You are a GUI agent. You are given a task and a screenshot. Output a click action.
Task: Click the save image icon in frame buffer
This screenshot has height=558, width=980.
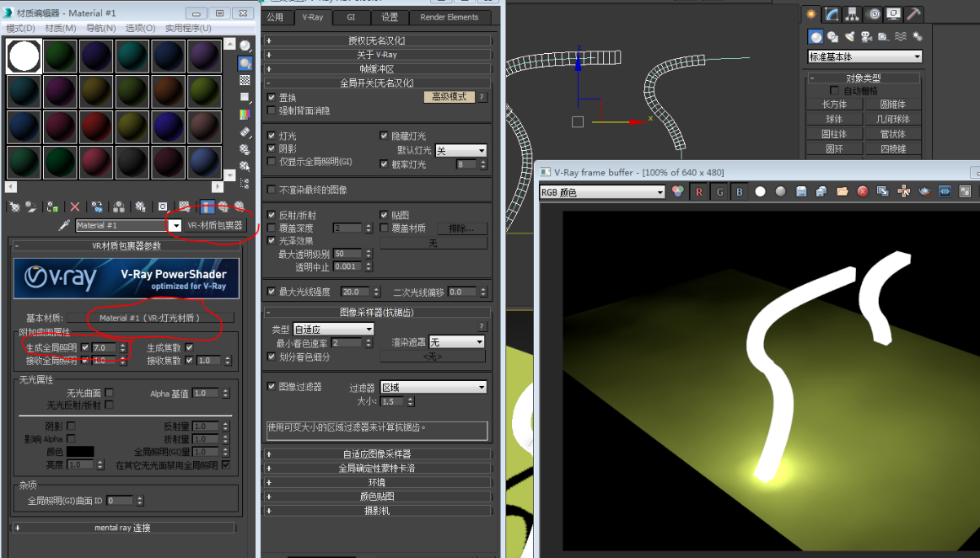(x=801, y=191)
